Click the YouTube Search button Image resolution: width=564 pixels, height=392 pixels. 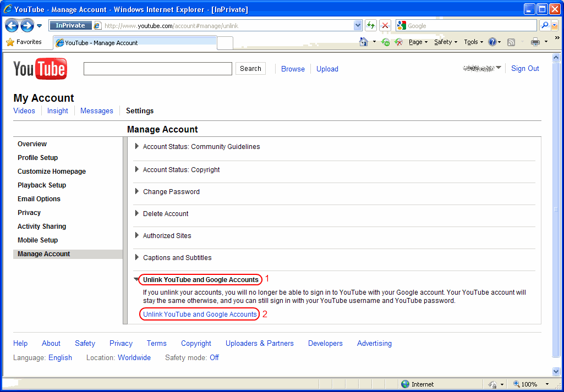pyautogui.click(x=250, y=69)
